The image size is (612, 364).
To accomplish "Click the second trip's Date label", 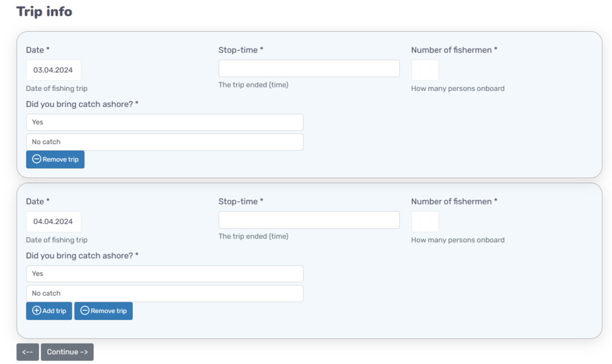I will 38,201.
